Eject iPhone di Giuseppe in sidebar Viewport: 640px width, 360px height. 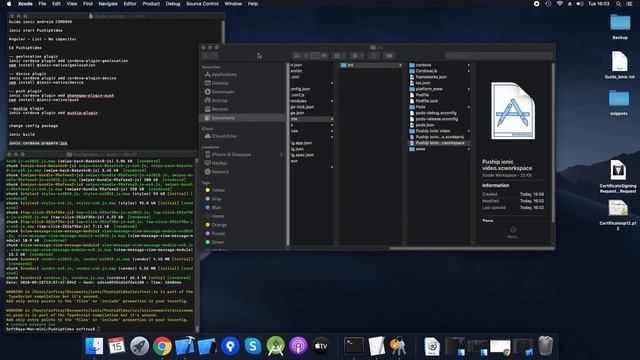coord(281,155)
